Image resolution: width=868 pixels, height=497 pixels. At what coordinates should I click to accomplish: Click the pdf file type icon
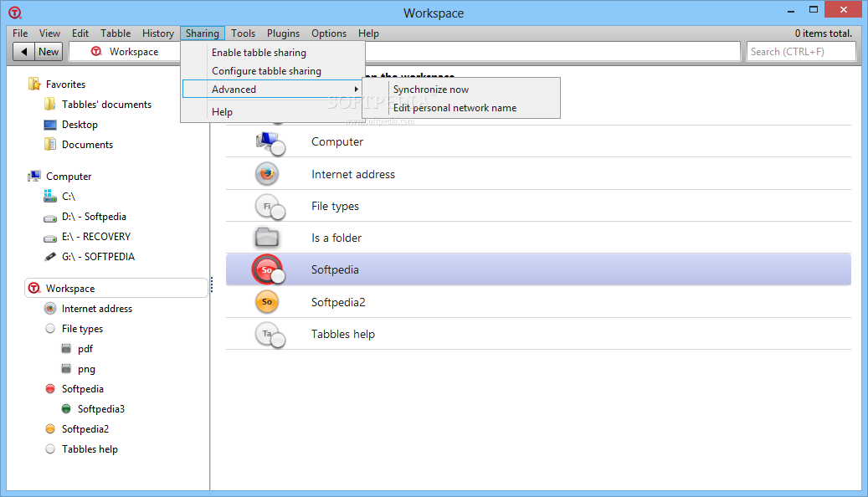(66, 349)
